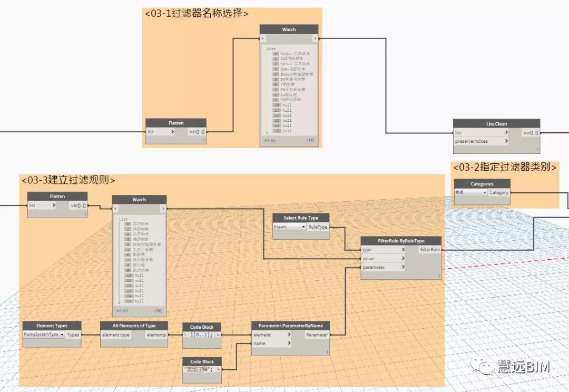
Task: Select the Parameter.ParameterByName node title
Action: (x=291, y=326)
